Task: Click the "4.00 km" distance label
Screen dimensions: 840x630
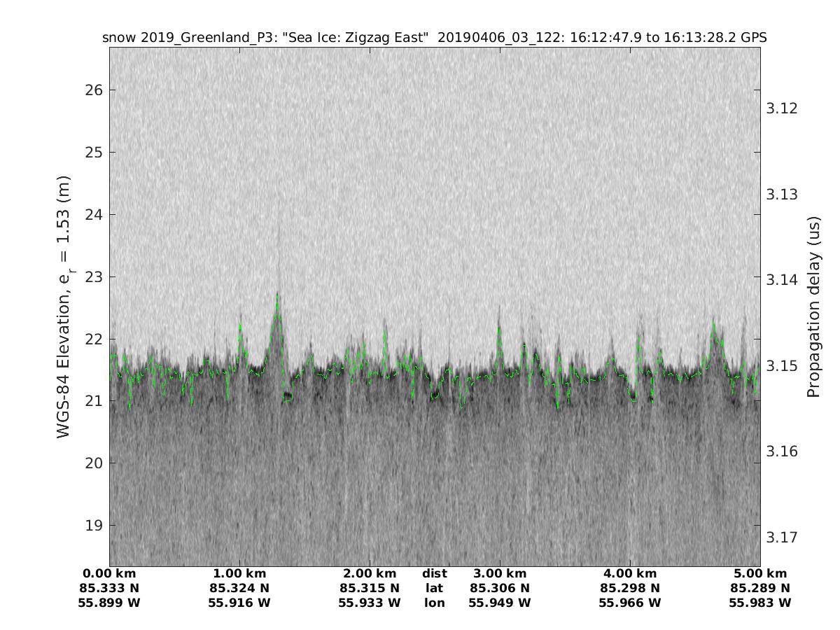Action: click(630, 573)
